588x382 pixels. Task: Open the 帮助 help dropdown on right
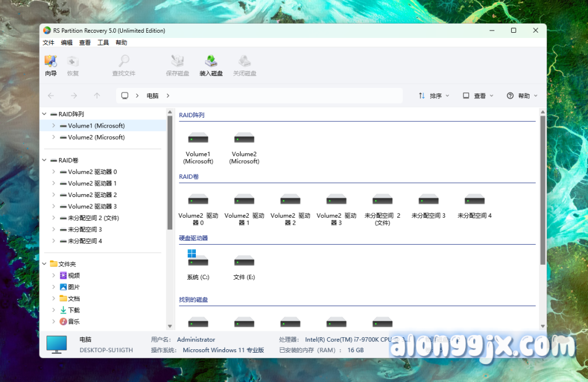tap(522, 96)
